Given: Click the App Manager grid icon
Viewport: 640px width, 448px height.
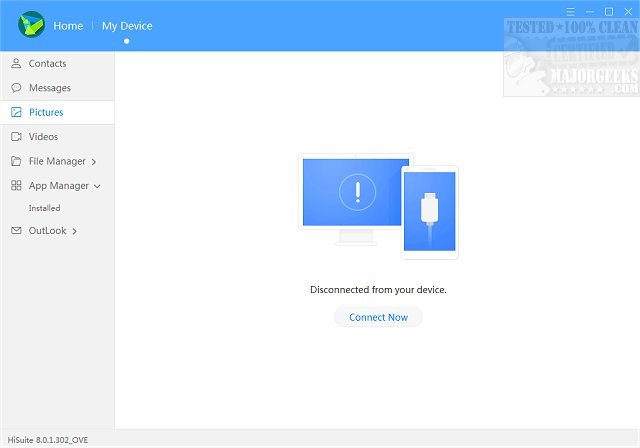Looking at the screenshot, I should (16, 186).
